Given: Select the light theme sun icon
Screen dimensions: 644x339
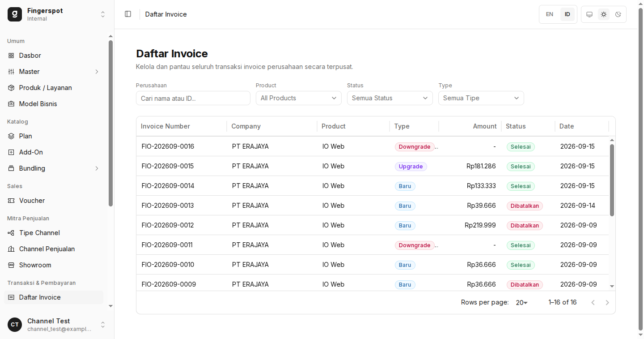Looking at the screenshot, I should coord(604,14).
